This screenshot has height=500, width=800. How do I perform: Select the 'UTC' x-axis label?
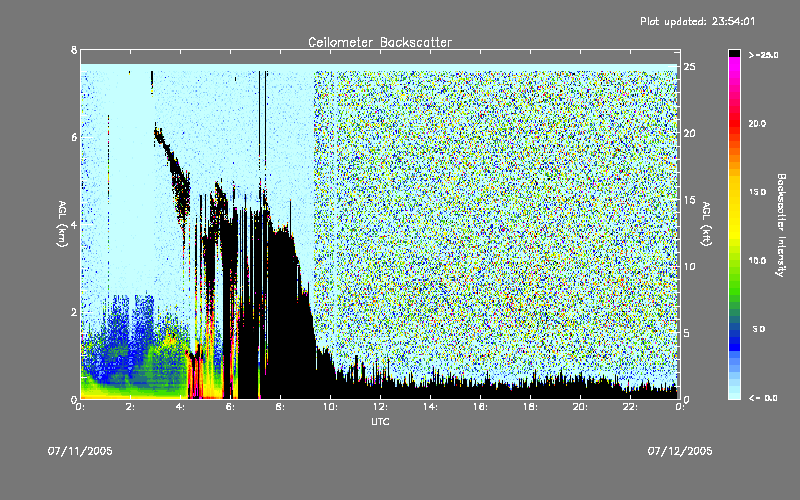tap(380, 421)
